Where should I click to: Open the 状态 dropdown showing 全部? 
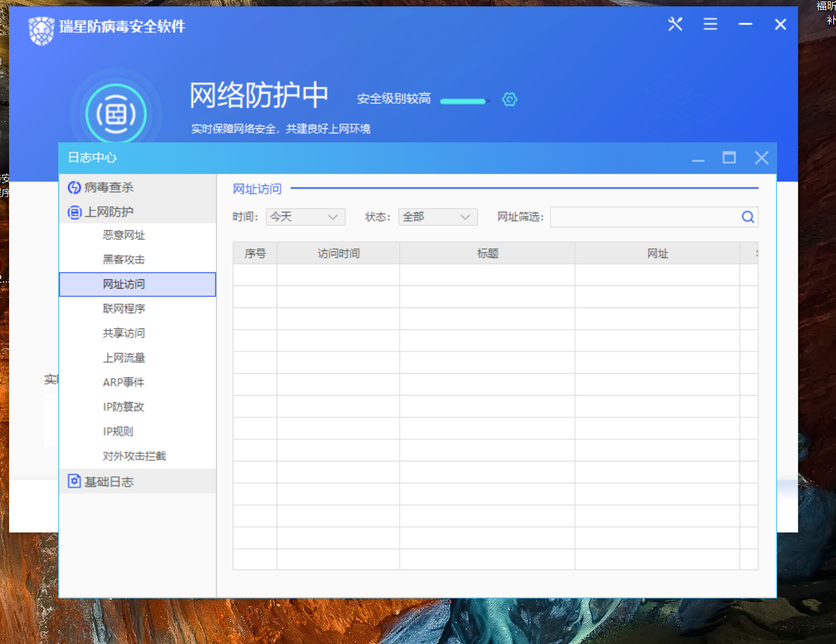[x=438, y=217]
